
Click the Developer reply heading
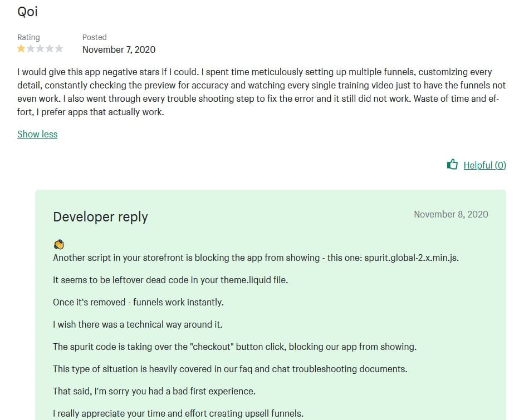pos(100,217)
